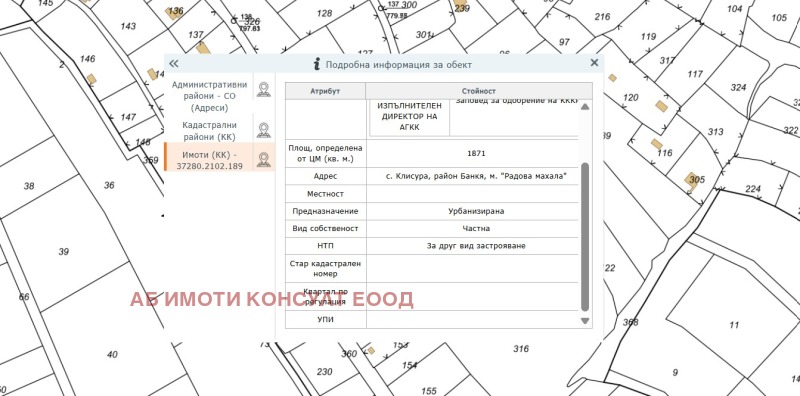Image resolution: width=800 pixels, height=396 pixels.
Task: Click parcel 40 on the map
Action: click(x=112, y=354)
